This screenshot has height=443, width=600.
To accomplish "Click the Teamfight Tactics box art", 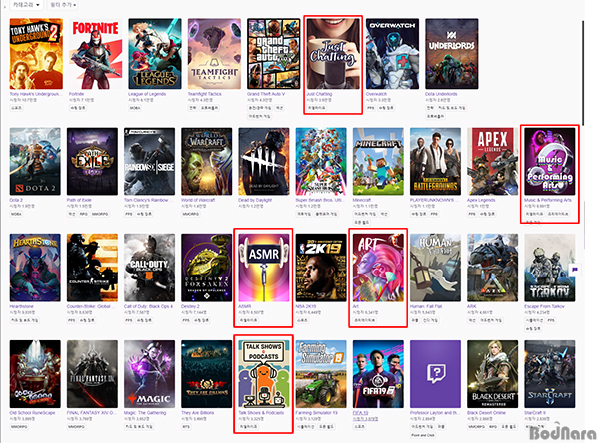I will point(214,54).
